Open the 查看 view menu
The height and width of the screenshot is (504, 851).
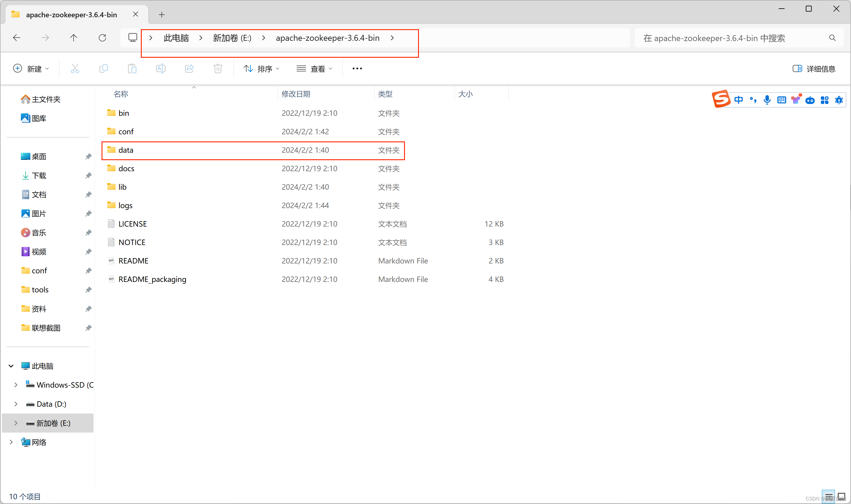click(314, 69)
